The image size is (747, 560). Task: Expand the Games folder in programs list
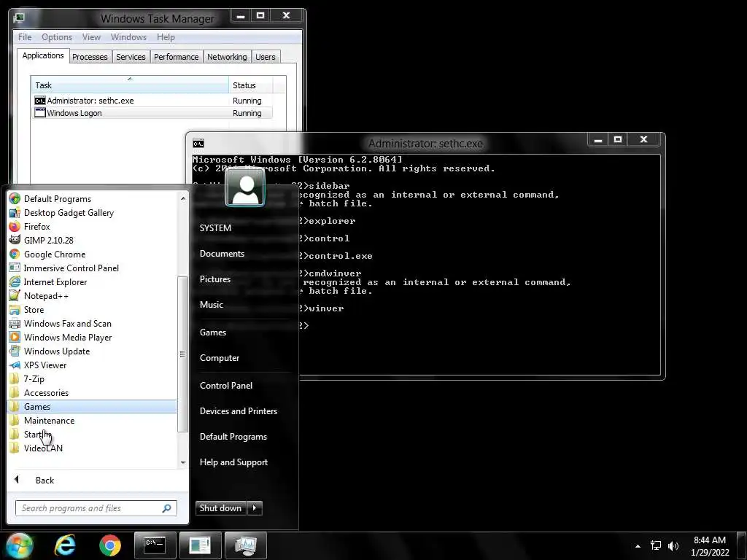click(x=93, y=406)
